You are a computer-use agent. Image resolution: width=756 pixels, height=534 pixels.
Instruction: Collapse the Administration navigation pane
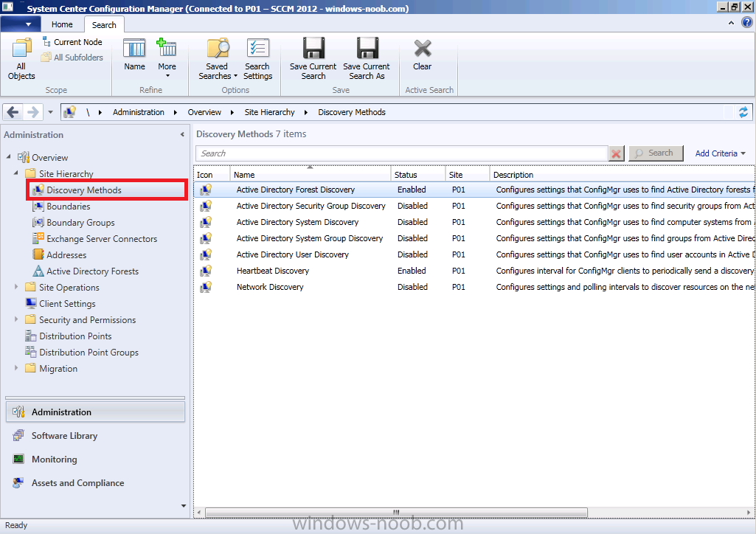pyautogui.click(x=182, y=134)
